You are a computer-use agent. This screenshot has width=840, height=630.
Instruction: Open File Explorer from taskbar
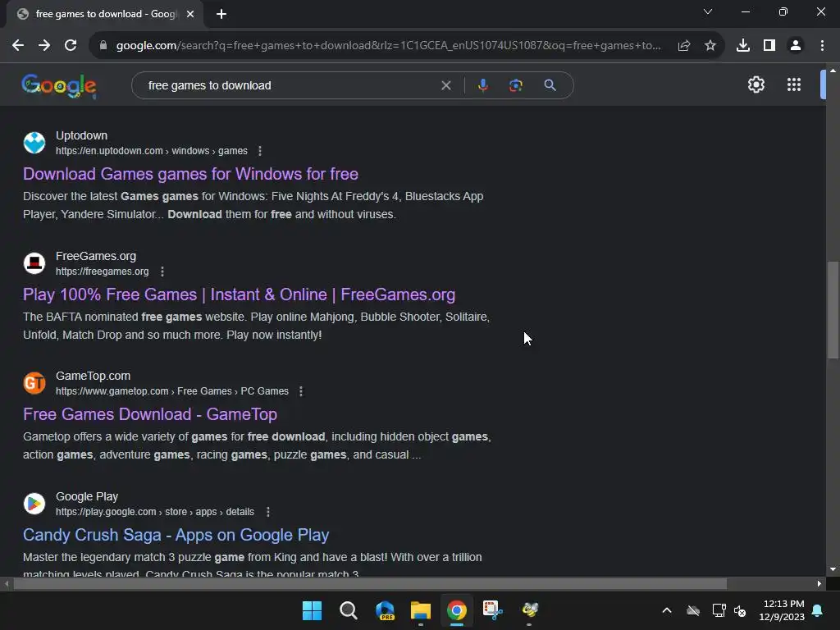[x=421, y=610]
